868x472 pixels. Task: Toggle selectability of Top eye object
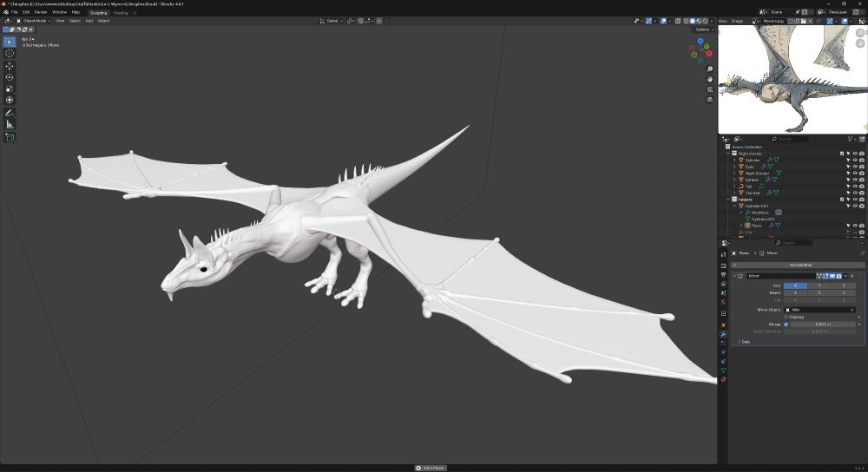(x=848, y=193)
